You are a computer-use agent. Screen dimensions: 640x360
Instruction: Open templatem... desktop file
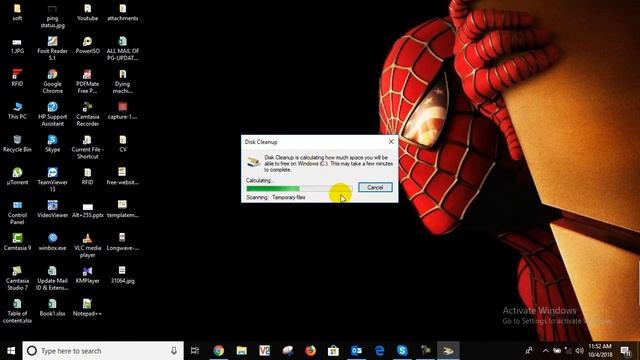(122, 209)
